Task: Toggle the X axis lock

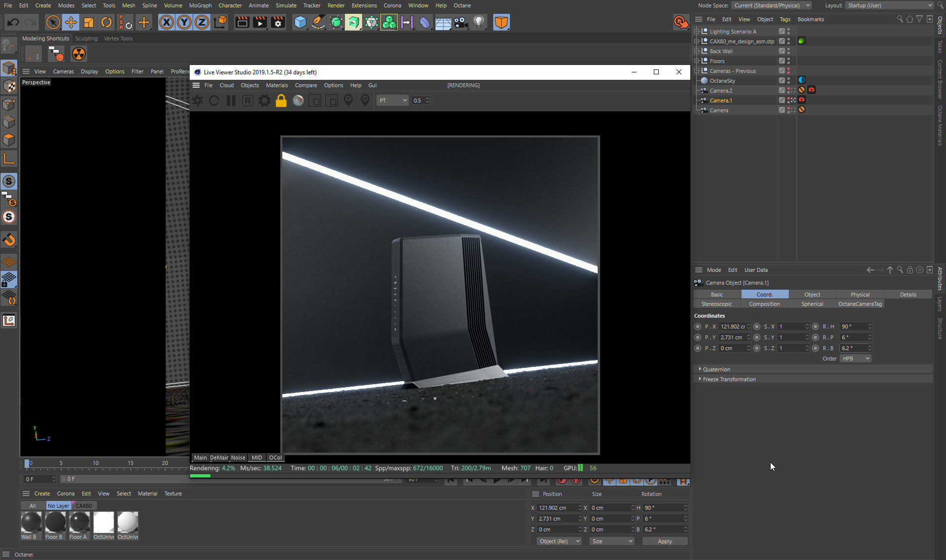Action: 167,22
